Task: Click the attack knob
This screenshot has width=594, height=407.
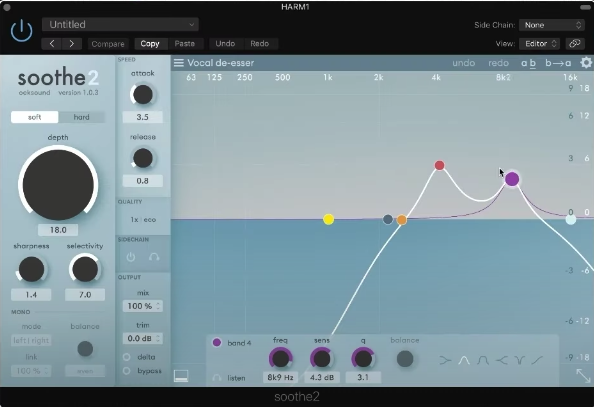Action: (142, 95)
